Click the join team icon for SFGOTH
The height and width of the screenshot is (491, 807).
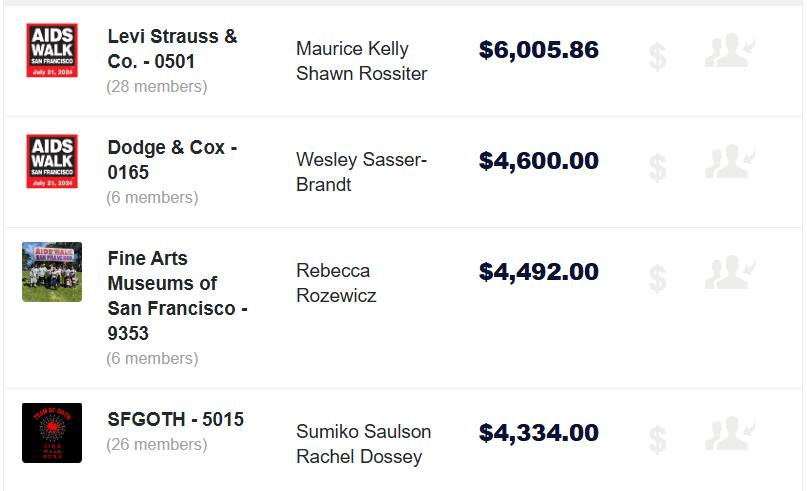730,435
